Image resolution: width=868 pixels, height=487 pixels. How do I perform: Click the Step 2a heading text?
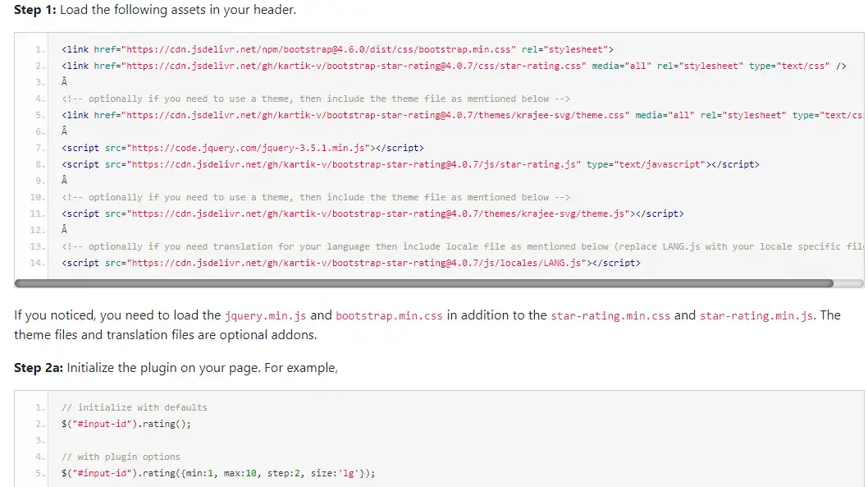[x=176, y=368]
